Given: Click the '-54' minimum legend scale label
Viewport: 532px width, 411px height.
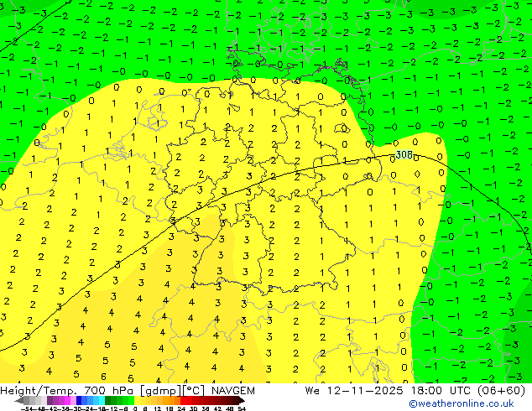Looking at the screenshot, I should tap(27, 409).
